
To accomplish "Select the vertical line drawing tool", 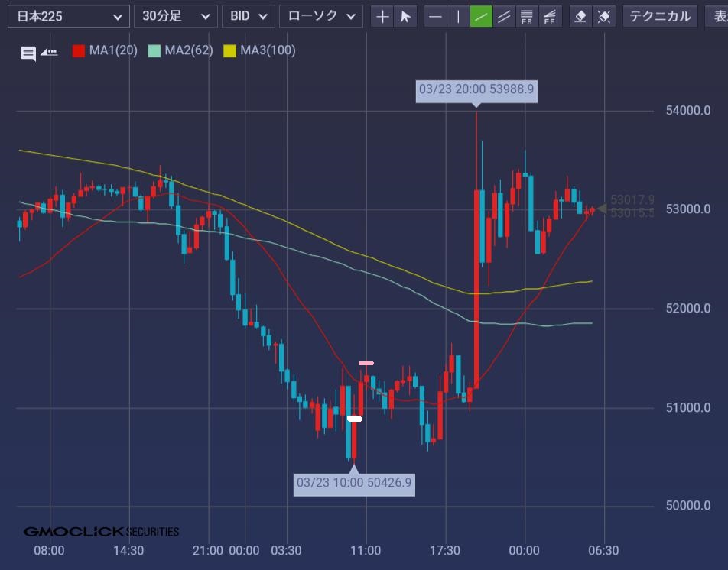I will pyautogui.click(x=458, y=16).
